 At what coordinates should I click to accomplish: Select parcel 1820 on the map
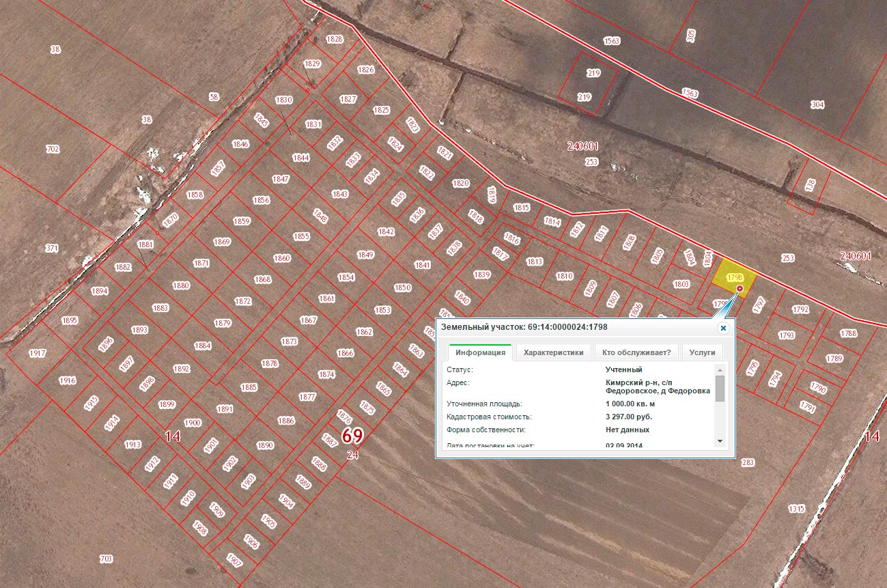(461, 183)
